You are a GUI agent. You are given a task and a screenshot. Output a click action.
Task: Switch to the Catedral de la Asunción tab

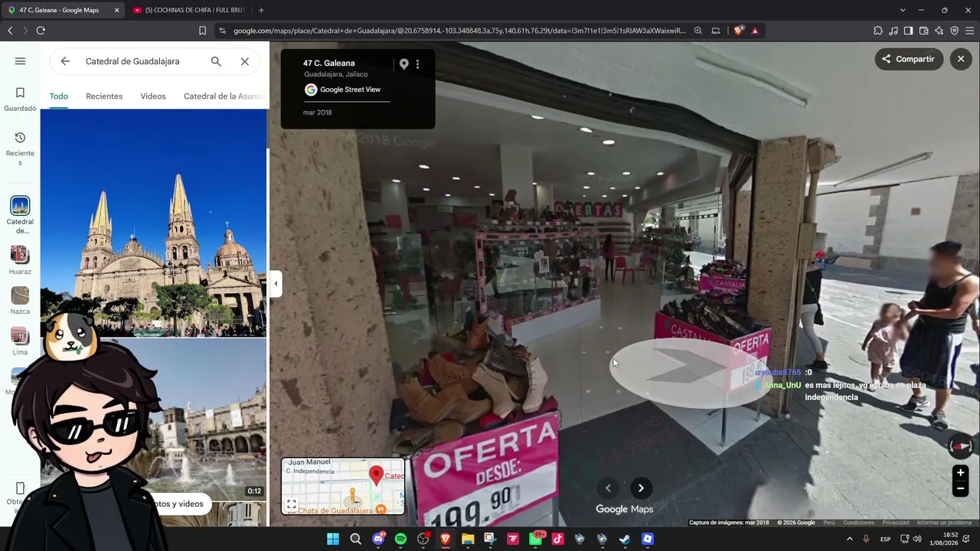[x=225, y=96]
